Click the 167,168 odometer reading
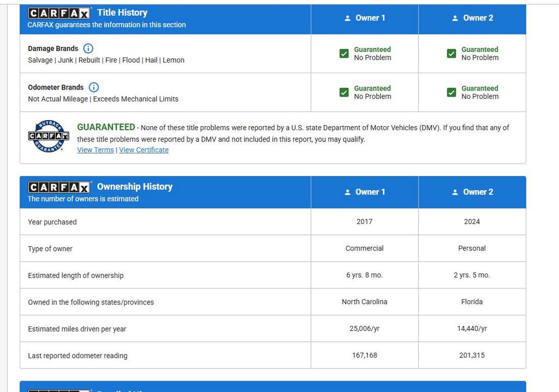Image resolution: width=559 pixels, height=392 pixels. point(364,355)
